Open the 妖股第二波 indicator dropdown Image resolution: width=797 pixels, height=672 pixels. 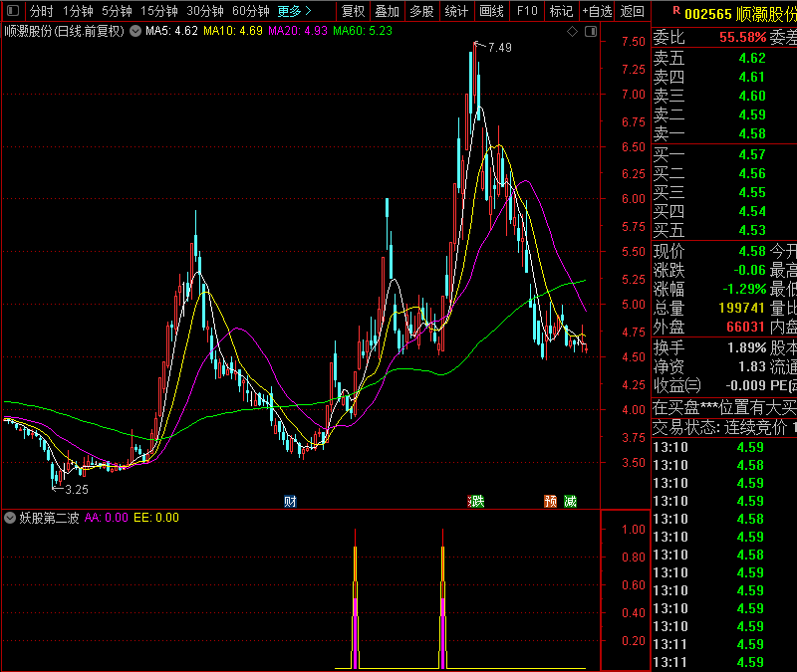(x=10, y=518)
